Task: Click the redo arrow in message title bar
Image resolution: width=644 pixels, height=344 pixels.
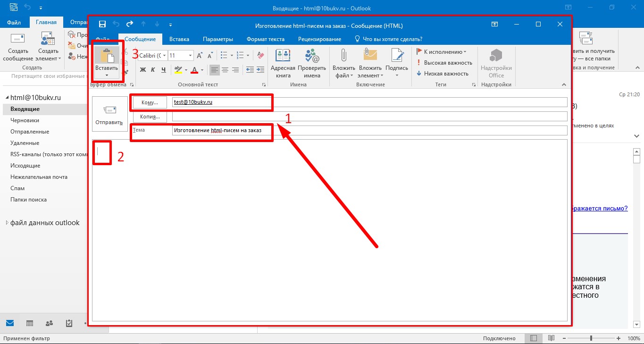Action: pyautogui.click(x=130, y=25)
